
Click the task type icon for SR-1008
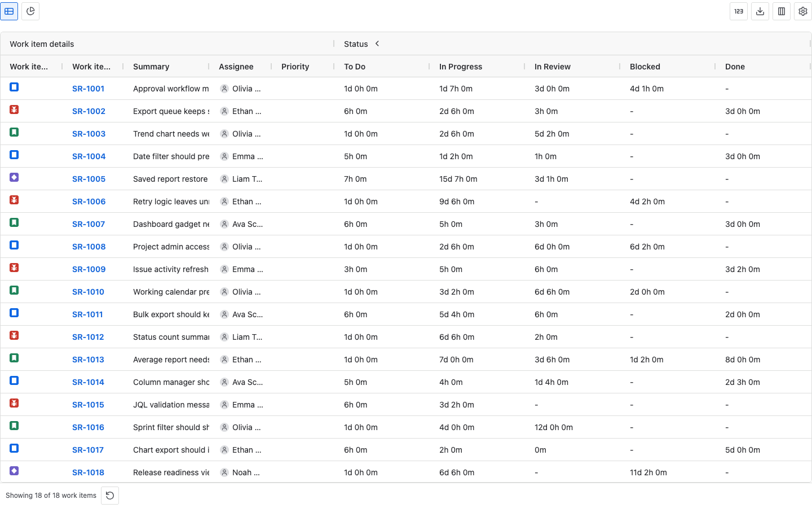coord(14,245)
